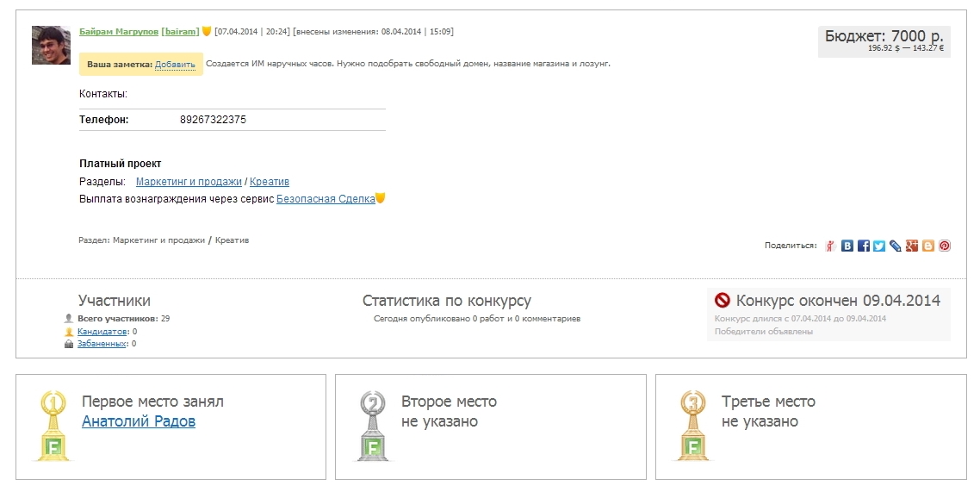Viewport: 980px width, 486px height.
Task: Open Маркетинг и продажи link in Разделы
Action: click(x=189, y=182)
